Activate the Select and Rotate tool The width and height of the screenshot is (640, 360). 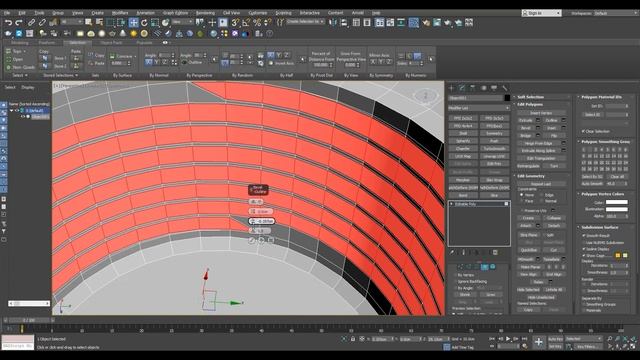click(144, 23)
